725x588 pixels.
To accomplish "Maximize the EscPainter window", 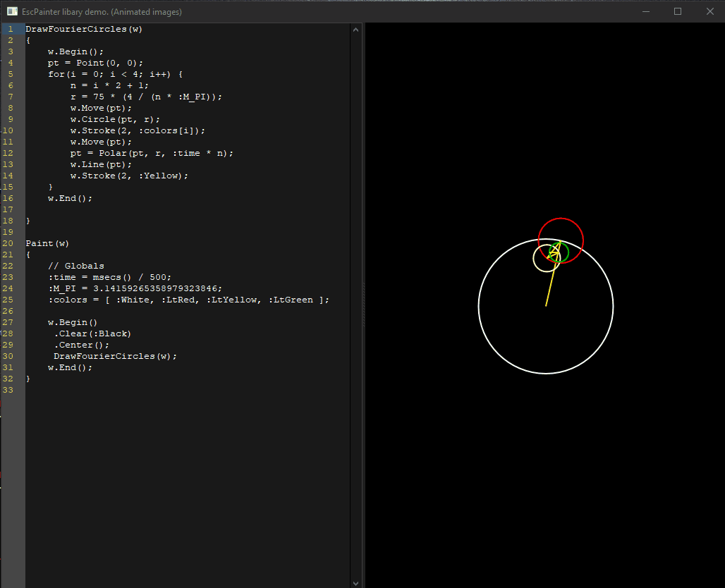I will 678,11.
